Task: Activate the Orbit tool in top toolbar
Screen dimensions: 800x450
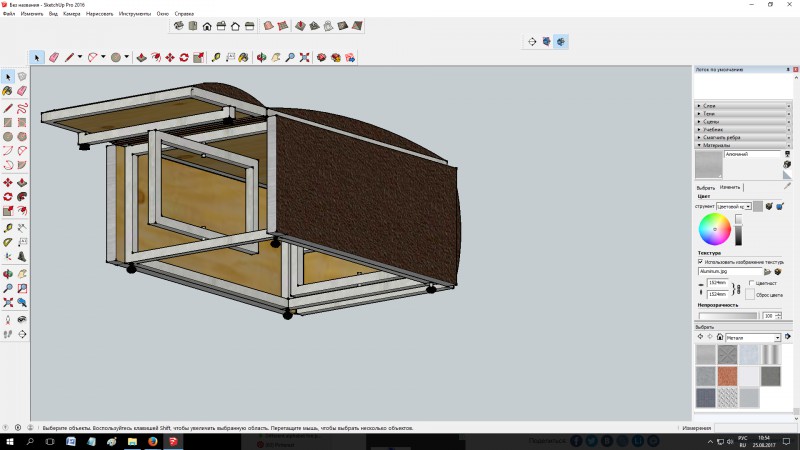Action: [x=261, y=58]
